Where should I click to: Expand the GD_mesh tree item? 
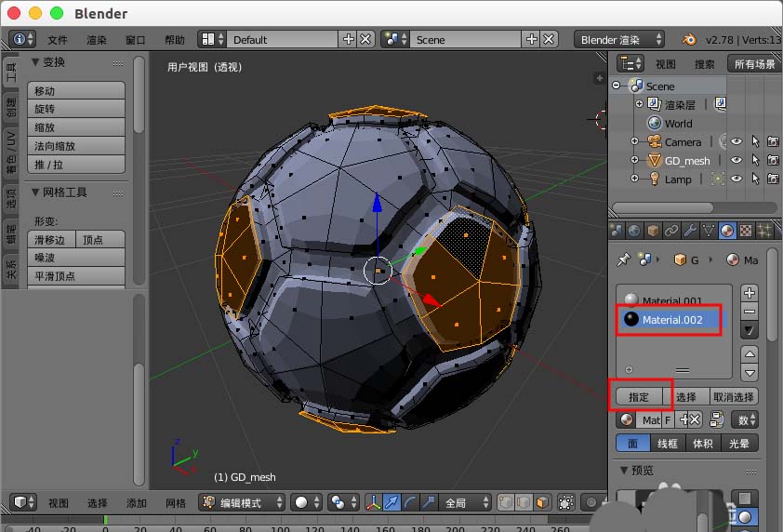click(634, 160)
